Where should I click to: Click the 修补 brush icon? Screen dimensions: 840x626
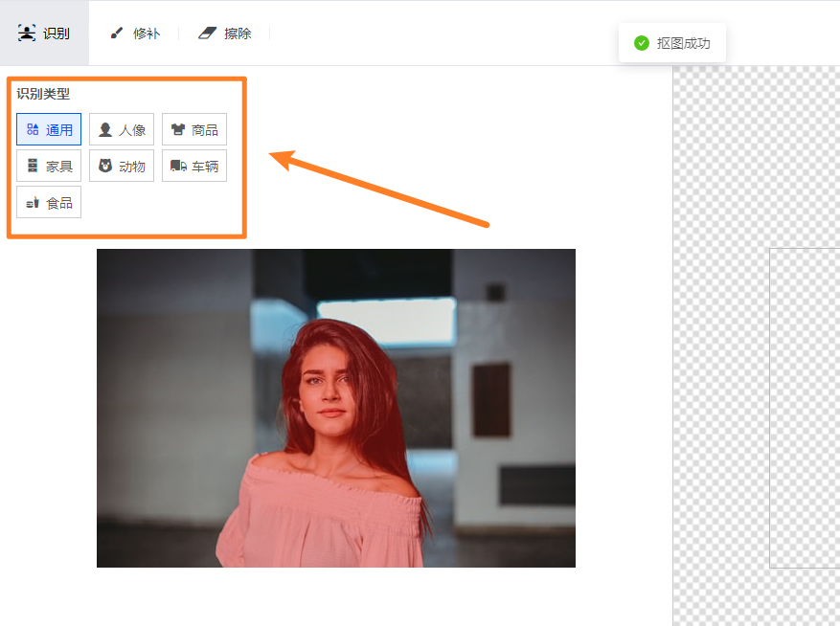coord(117,34)
